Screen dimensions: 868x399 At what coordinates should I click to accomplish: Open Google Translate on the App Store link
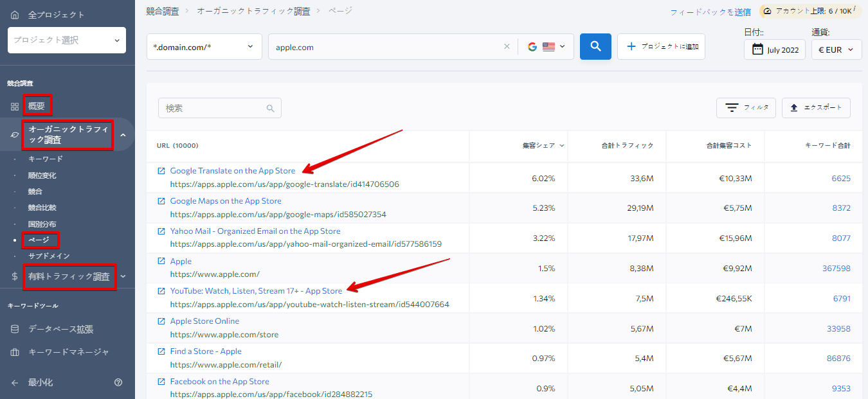point(233,171)
